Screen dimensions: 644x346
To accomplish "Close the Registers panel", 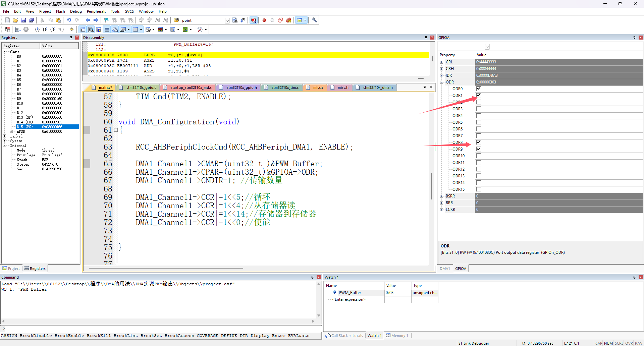I will click(77, 38).
